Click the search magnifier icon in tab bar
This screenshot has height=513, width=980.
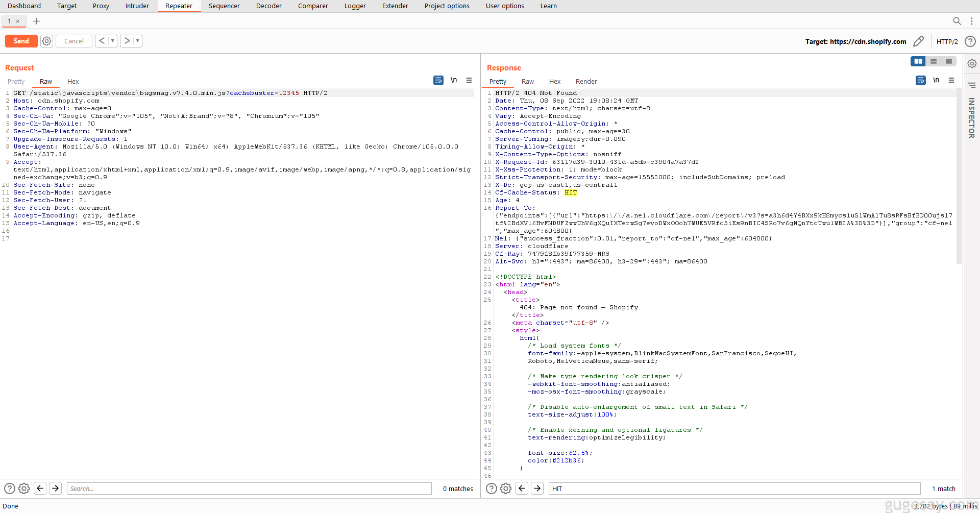[957, 21]
